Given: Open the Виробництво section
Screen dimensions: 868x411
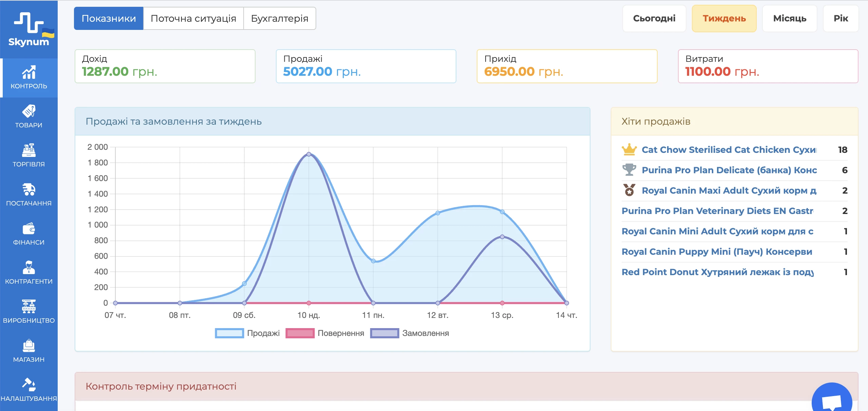Looking at the screenshot, I should click(29, 312).
